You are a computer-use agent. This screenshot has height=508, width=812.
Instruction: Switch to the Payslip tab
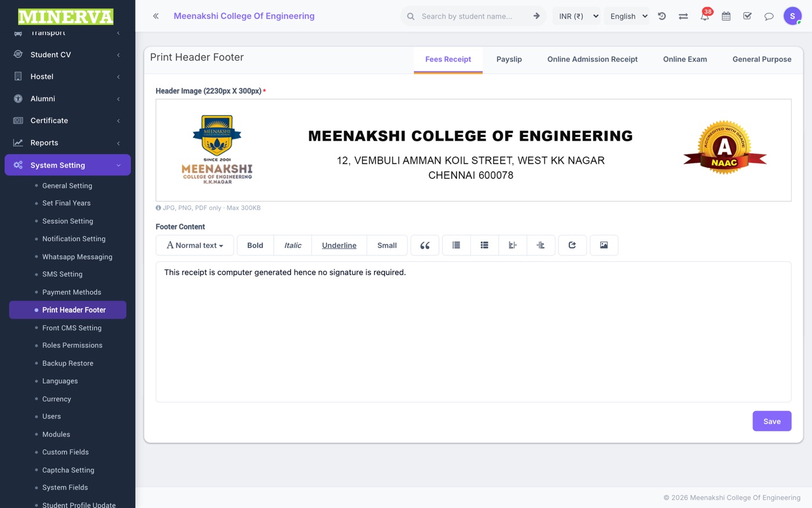click(509, 59)
